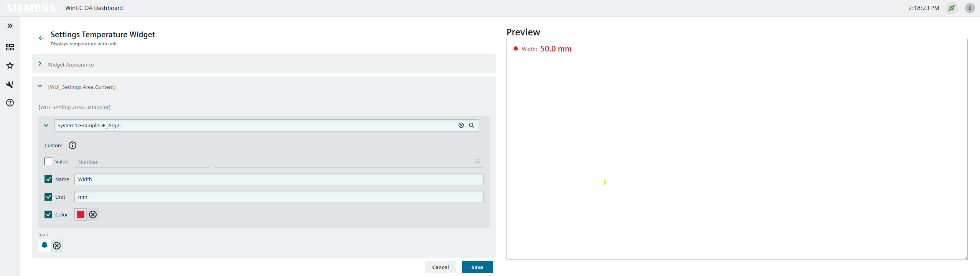Expand the Widget Appearance section
The width and height of the screenshot is (980, 276).
point(40,64)
